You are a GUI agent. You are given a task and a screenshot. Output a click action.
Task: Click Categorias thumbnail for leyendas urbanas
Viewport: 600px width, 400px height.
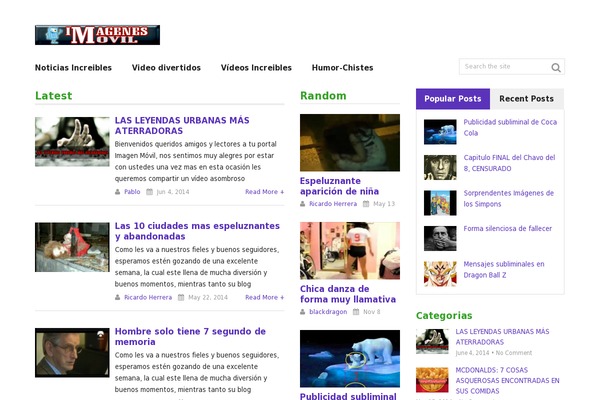[432, 341]
